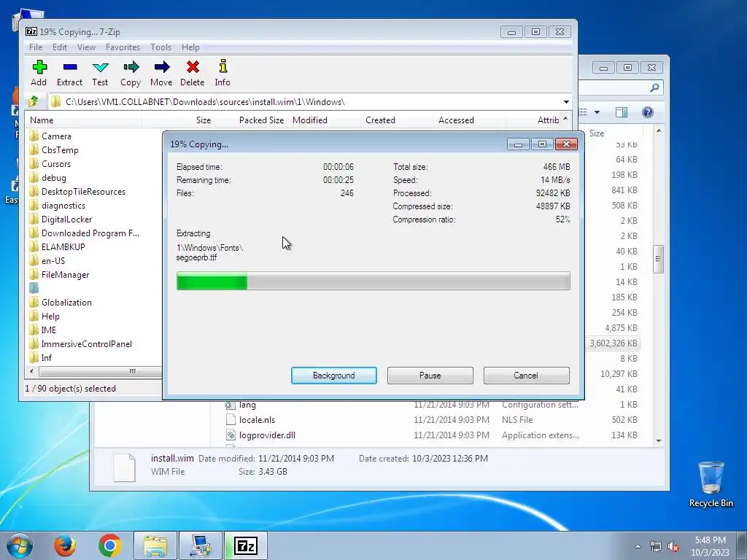Click the Add toolbar icon in 7-Zip
Viewport: 747px width, 560px height.
(x=39, y=67)
